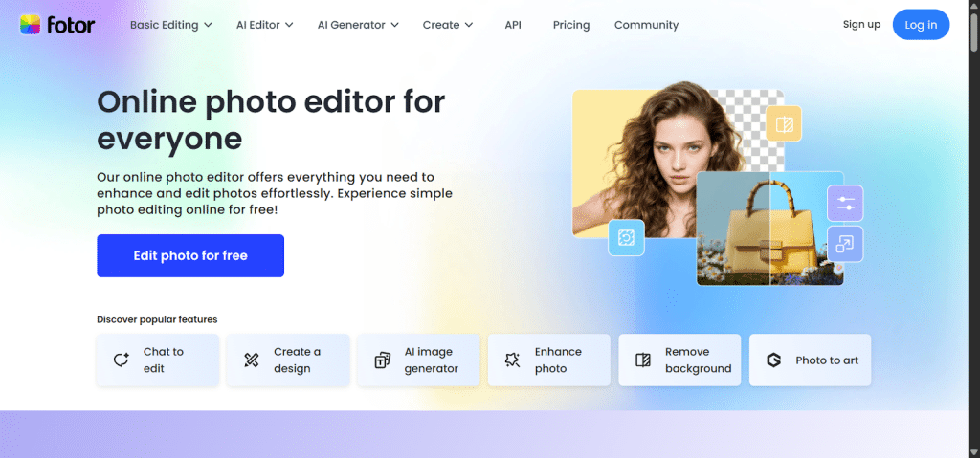
Task: Click the fotor wordmark text
Action: coord(71,25)
